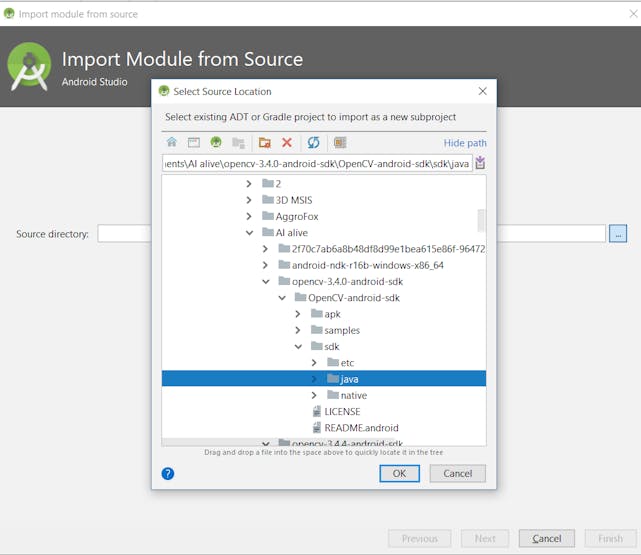Viewport: 641px width, 555px height.
Task: Select the README.android file
Action: coord(361,428)
